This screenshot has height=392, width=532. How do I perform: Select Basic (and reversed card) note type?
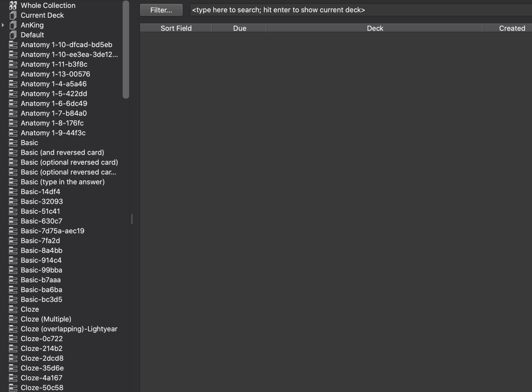(x=63, y=152)
